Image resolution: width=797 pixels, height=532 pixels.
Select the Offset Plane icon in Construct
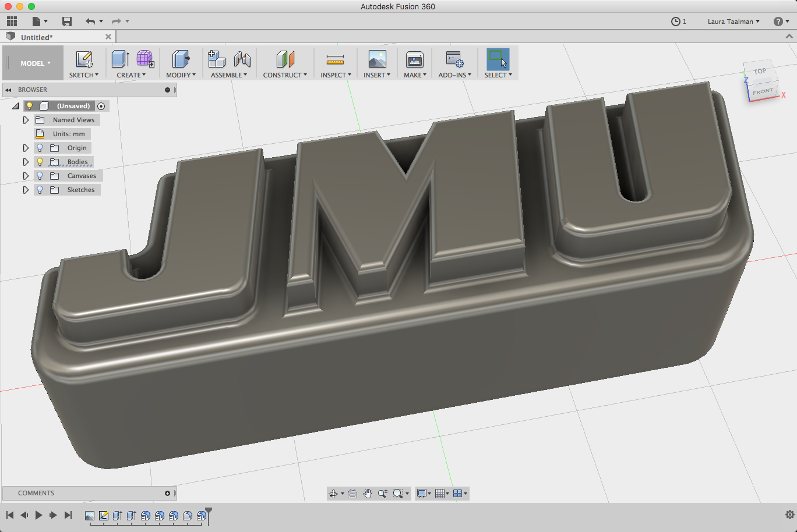[x=285, y=59]
